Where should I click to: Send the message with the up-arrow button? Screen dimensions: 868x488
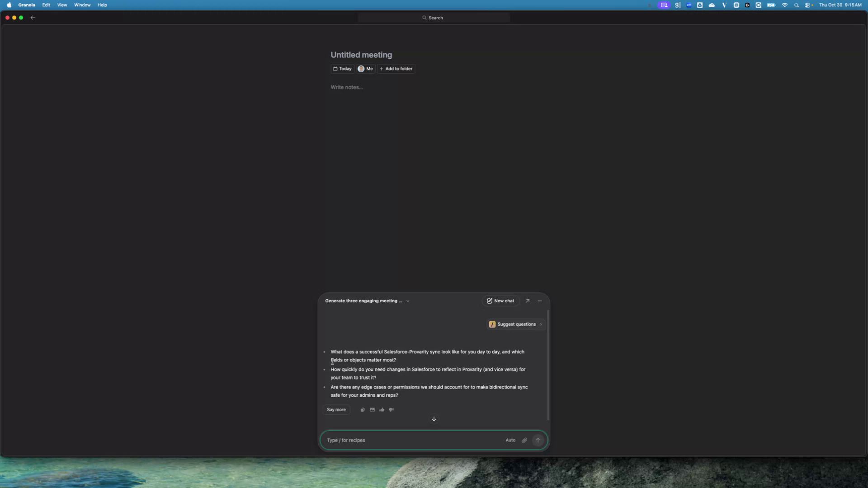pyautogui.click(x=538, y=440)
